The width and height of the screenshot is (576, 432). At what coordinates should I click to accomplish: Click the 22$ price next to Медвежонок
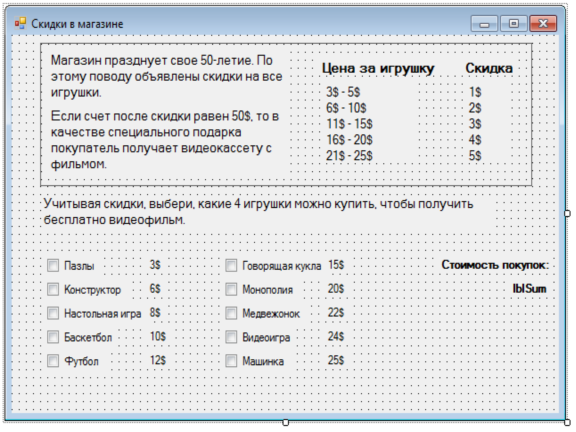336,313
